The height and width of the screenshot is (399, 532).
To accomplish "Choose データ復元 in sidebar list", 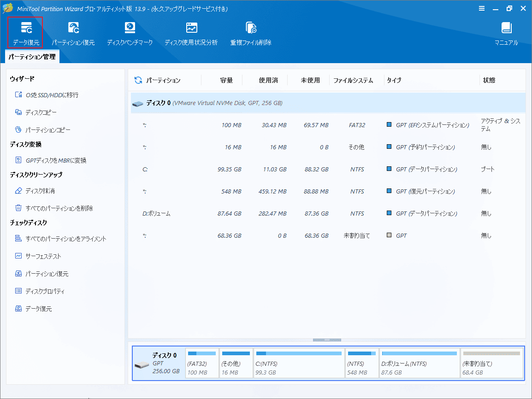I will tap(33, 309).
